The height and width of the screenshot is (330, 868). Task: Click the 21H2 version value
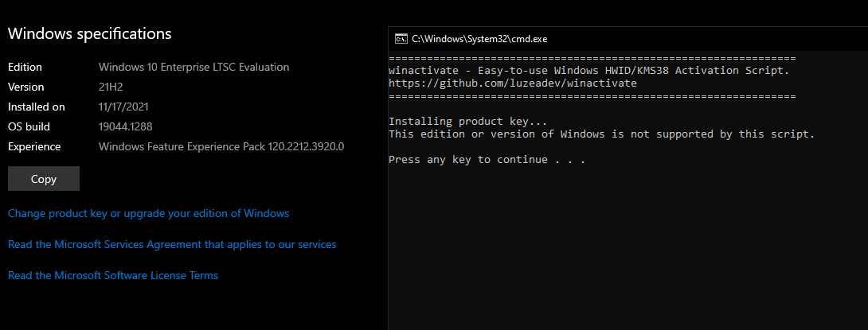click(x=111, y=87)
